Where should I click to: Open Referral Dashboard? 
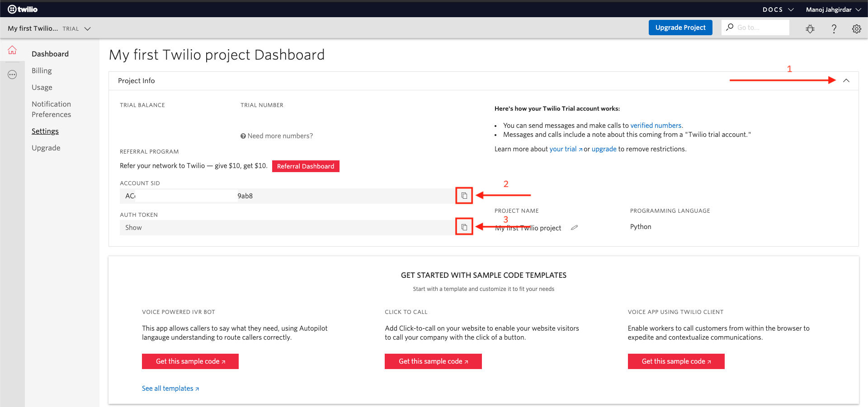tap(306, 166)
